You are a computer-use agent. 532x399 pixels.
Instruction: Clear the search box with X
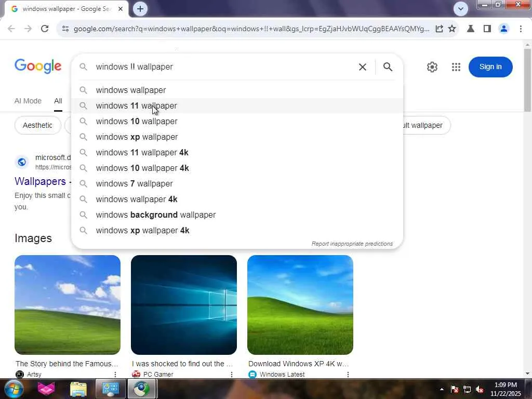[x=362, y=67]
